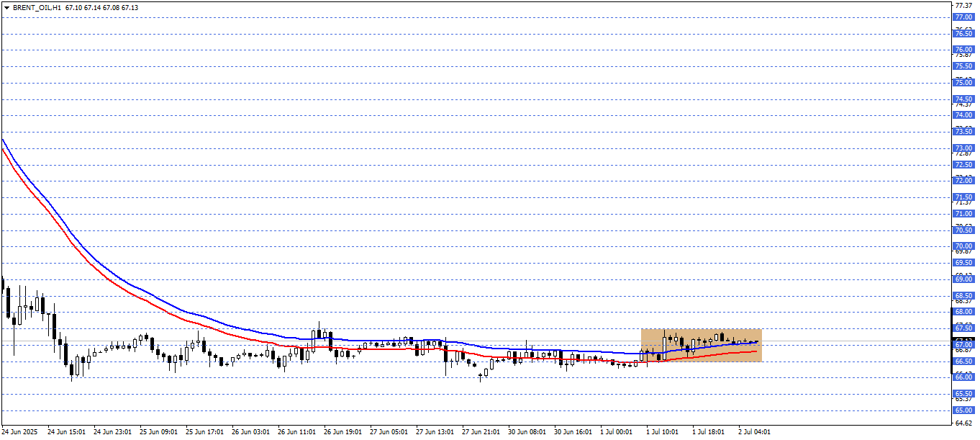
Task: Click the 75.50 price level label
Action: 963,66
